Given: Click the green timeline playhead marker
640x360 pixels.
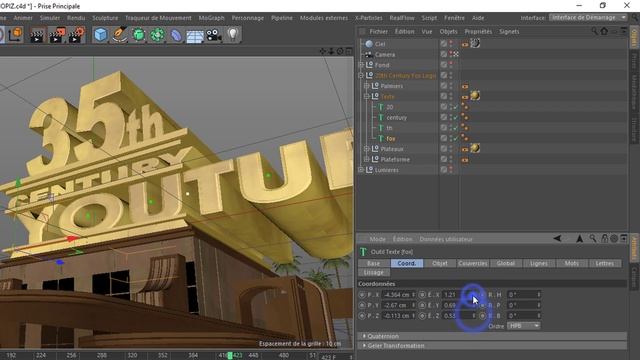Looking at the screenshot, I should tap(230, 356).
